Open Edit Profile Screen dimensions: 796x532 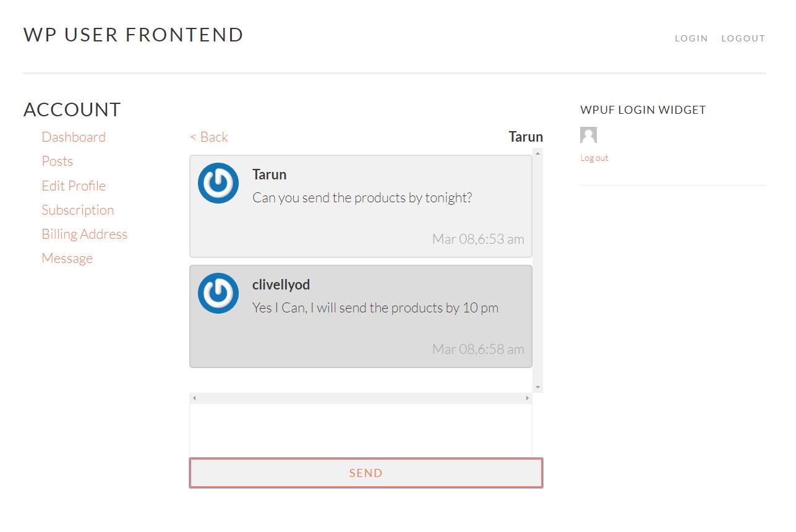point(74,186)
